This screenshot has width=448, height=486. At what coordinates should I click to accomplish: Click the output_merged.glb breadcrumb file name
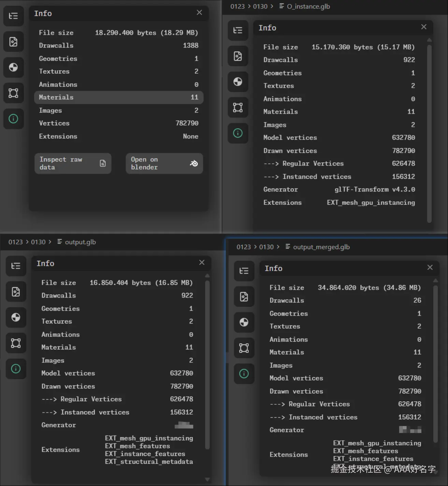coord(321,247)
